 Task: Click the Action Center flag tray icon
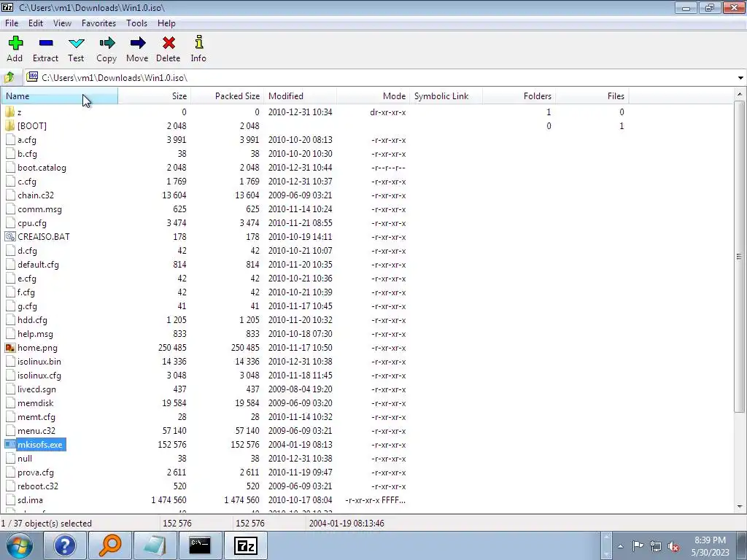tap(638, 546)
